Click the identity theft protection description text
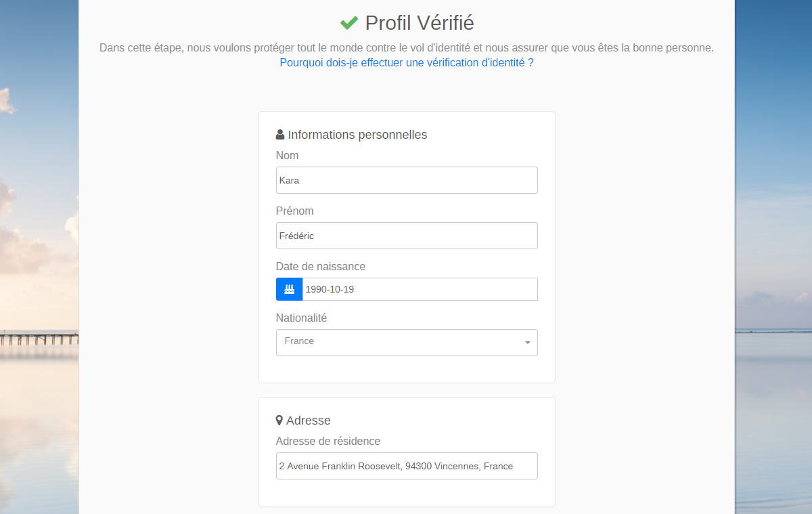 coord(407,48)
